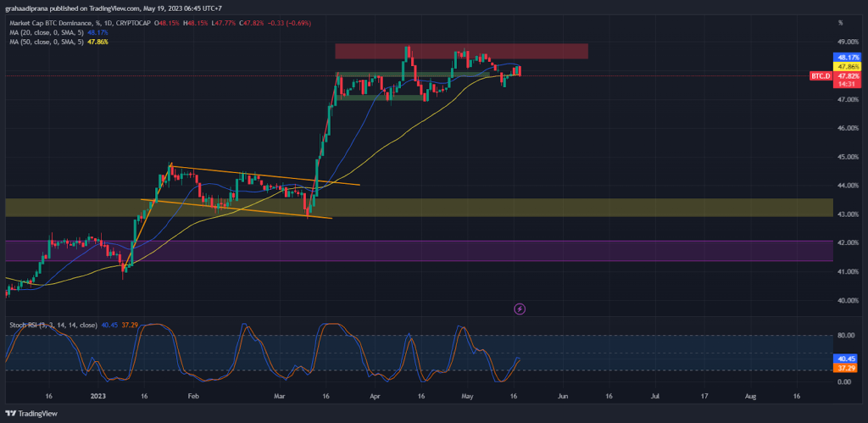The height and width of the screenshot is (423, 868).
Task: Click the % unit label on price axis
Action: [x=840, y=23]
